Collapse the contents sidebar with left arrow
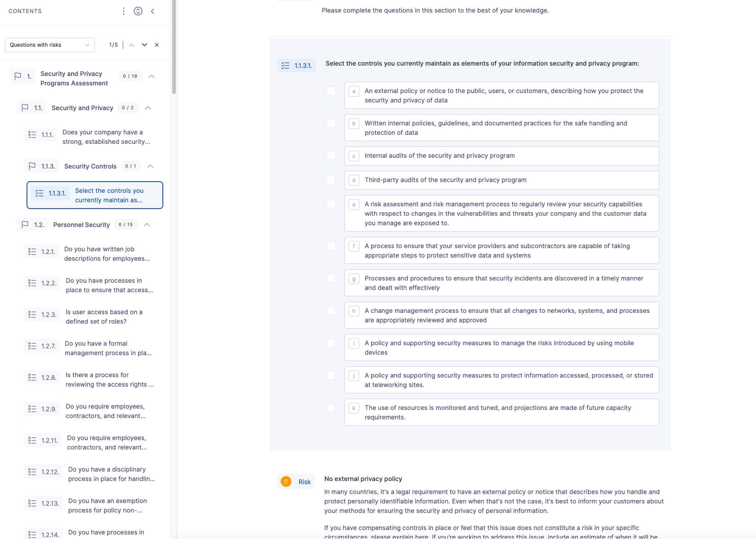The image size is (756, 539). (x=153, y=11)
